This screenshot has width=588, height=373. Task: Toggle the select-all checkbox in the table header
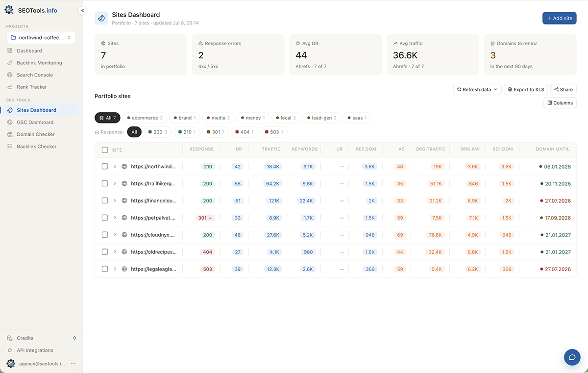[x=105, y=150]
